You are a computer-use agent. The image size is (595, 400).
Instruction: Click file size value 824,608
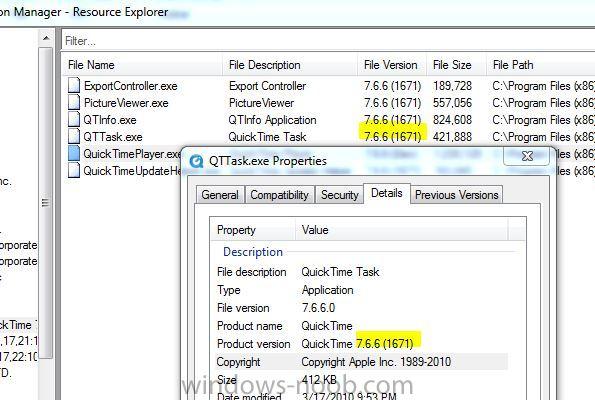tap(452, 120)
